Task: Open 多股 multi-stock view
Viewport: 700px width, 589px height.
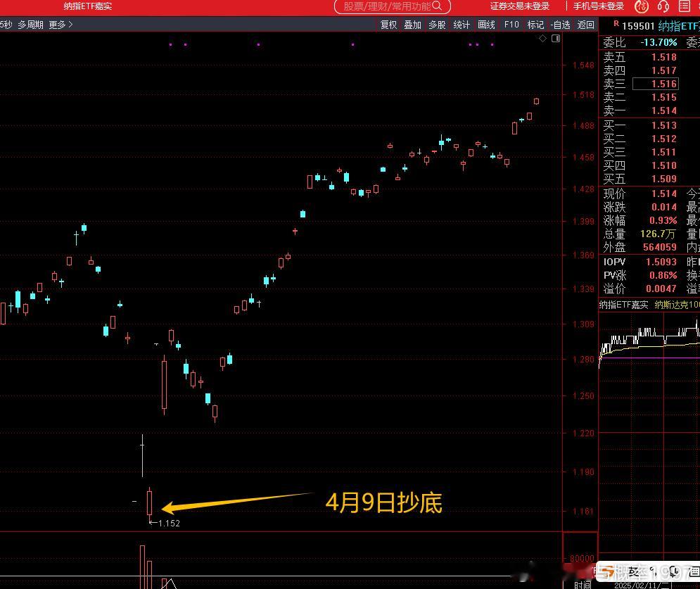Action: (x=437, y=25)
